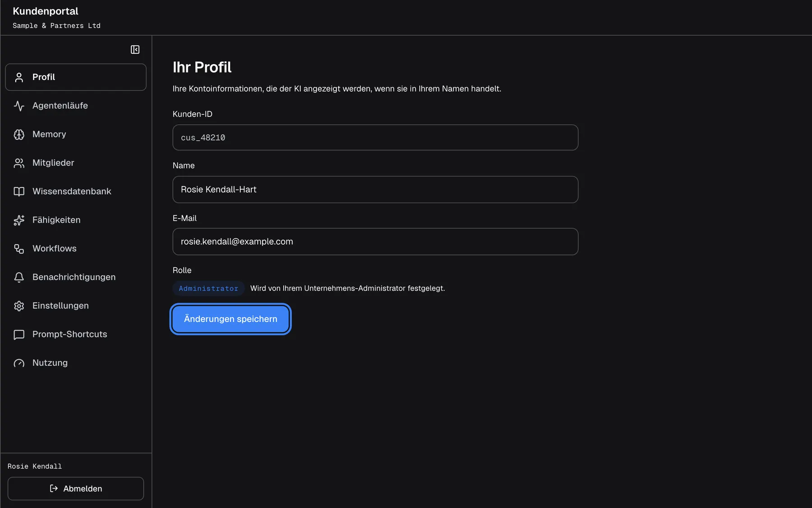
Task: Focus the Name input field
Action: click(375, 190)
